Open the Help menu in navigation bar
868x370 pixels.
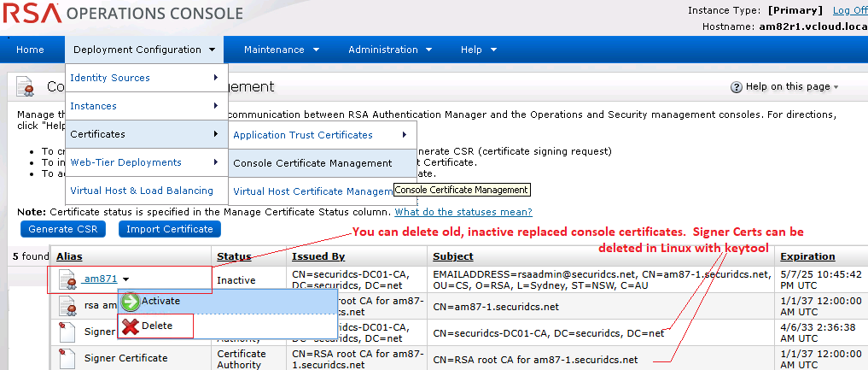click(x=477, y=50)
